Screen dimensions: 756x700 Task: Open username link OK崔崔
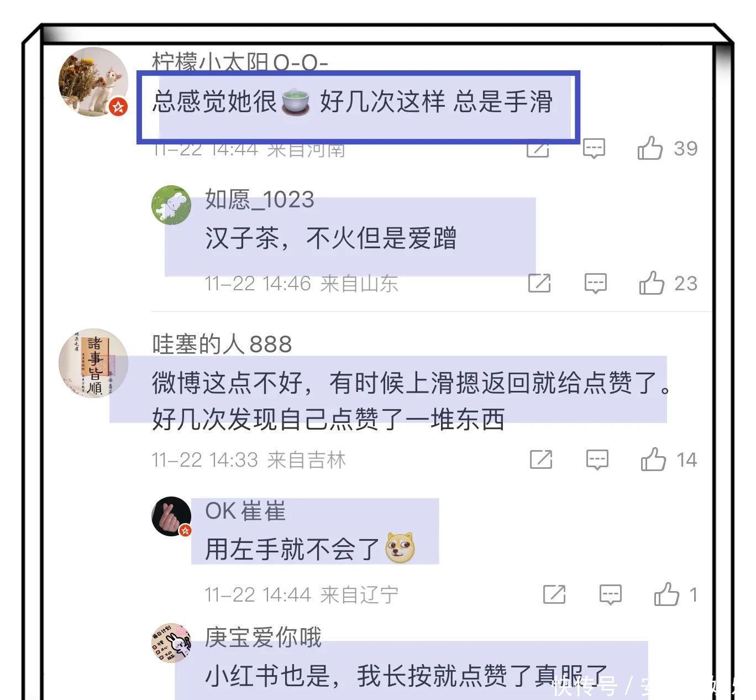point(245,511)
